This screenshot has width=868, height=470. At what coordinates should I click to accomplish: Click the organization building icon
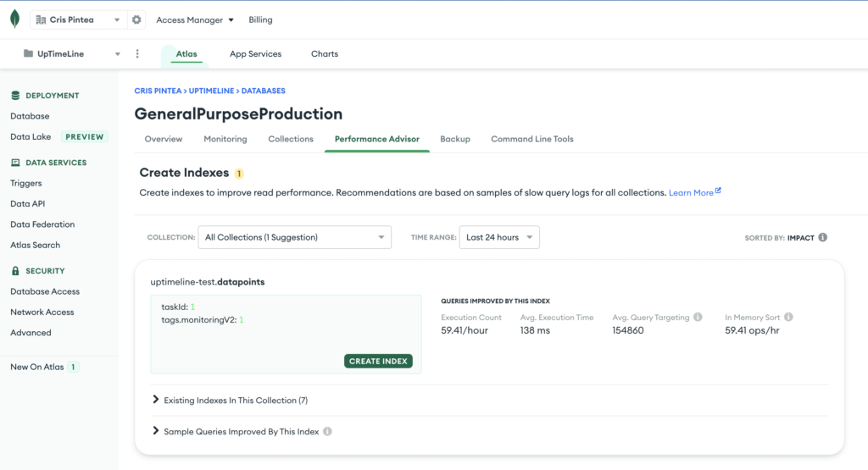[41, 20]
